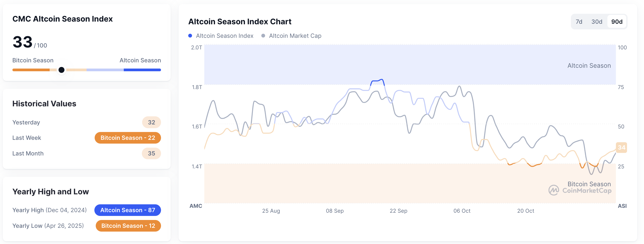Click the Last Month value 35 badge

point(151,153)
